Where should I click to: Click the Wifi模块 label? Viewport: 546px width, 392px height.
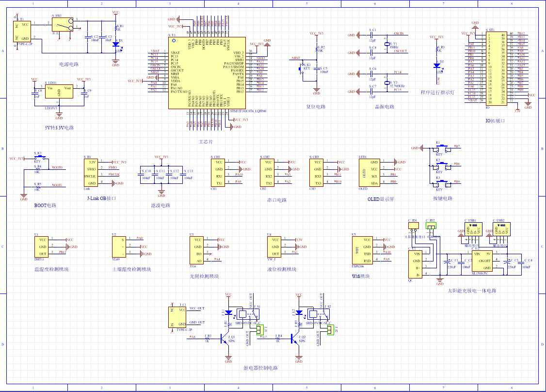tap(361, 277)
